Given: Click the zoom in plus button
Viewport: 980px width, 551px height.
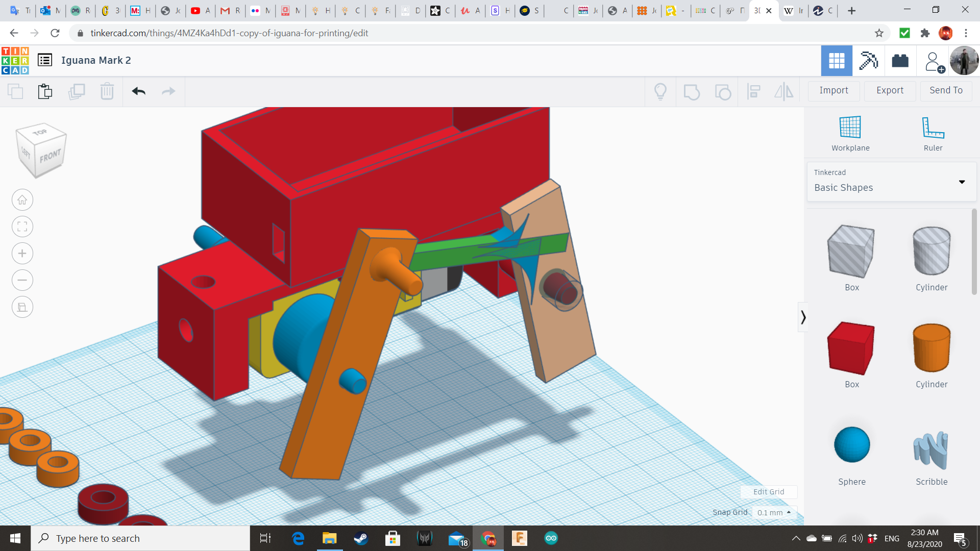Looking at the screenshot, I should 22,254.
